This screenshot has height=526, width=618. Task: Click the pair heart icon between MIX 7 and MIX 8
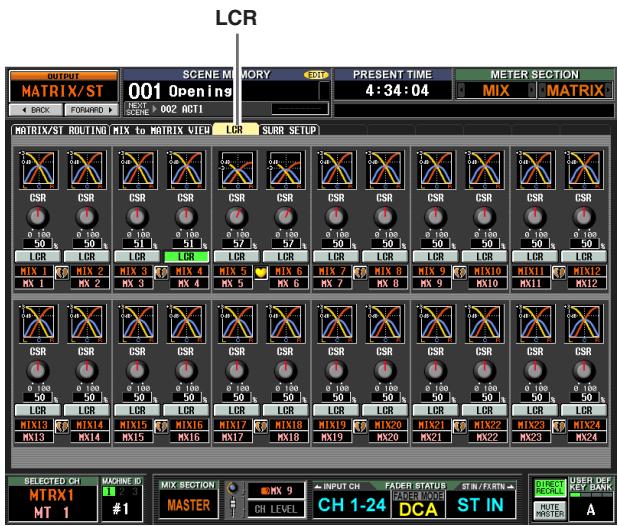pyautogui.click(x=360, y=272)
